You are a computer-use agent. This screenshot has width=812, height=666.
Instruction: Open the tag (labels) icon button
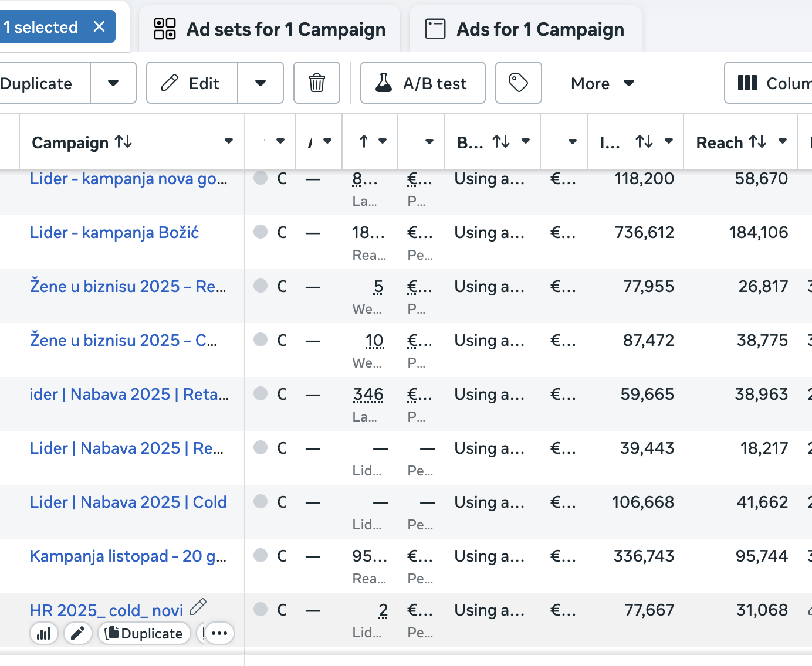point(519,83)
